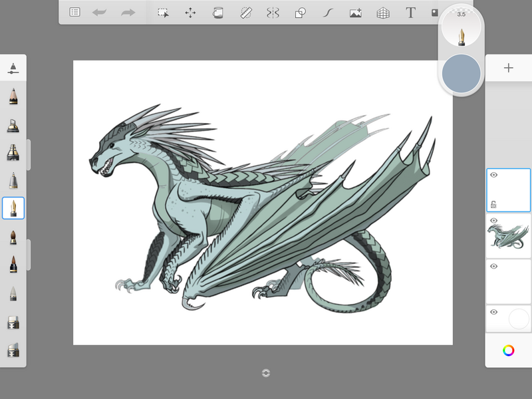Add text with the T tool
This screenshot has width=532, height=399.
pyautogui.click(x=410, y=13)
